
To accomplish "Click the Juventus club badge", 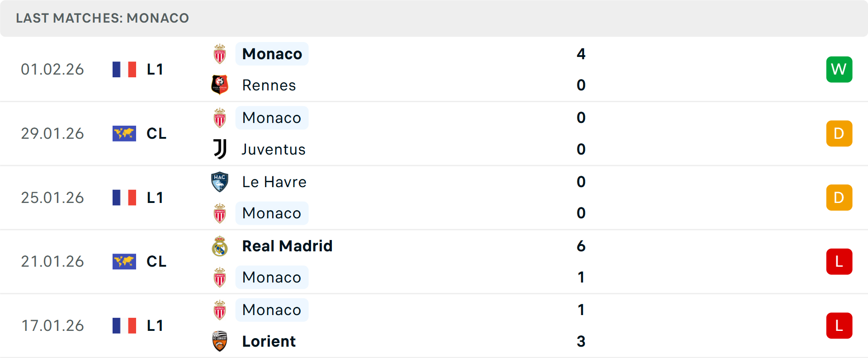I will click(220, 149).
